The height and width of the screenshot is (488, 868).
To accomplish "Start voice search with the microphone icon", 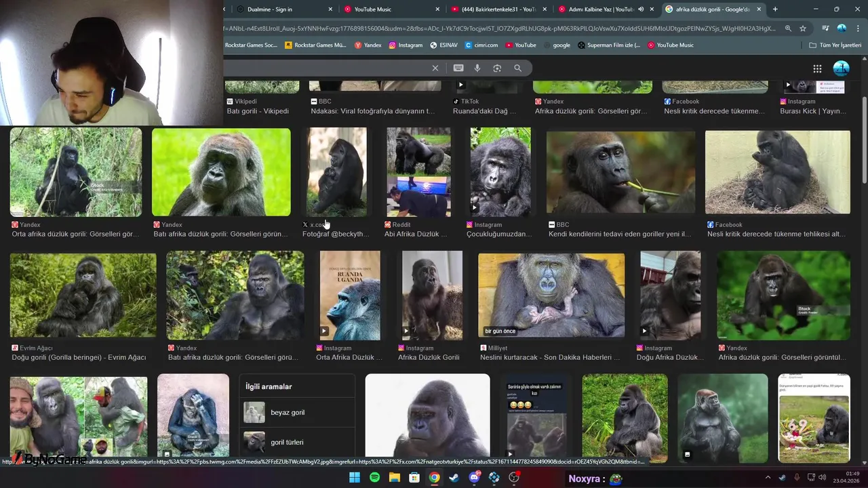I will coord(477,68).
